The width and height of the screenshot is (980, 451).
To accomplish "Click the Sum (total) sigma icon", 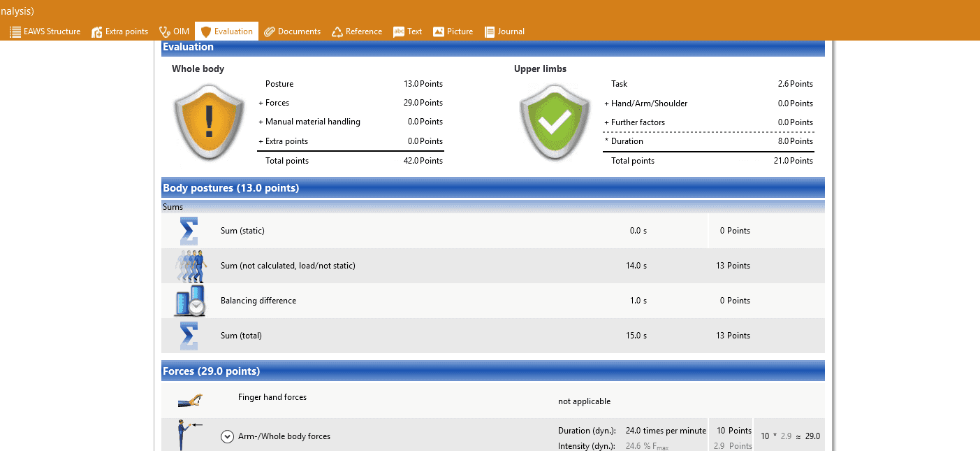I will (x=189, y=336).
